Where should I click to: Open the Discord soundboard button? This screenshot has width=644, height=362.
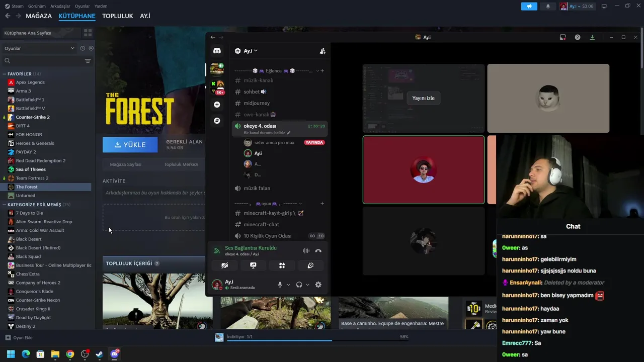pos(310,265)
